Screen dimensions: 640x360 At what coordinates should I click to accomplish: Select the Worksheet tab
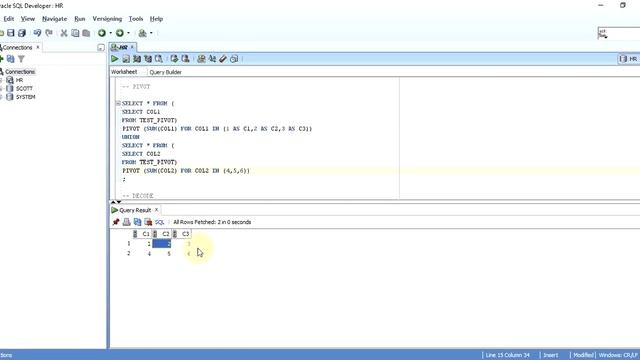[x=124, y=72]
